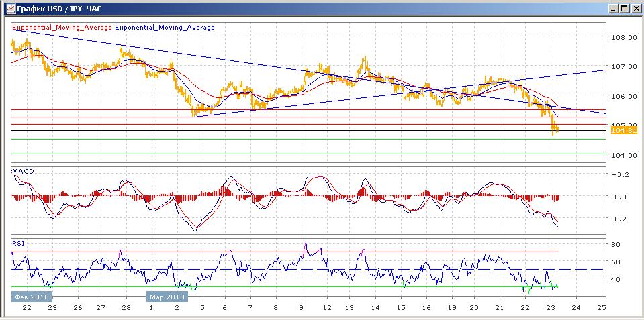Click the 104.00 price axis label
The width and height of the screenshot is (644, 320).
pyautogui.click(x=623, y=155)
